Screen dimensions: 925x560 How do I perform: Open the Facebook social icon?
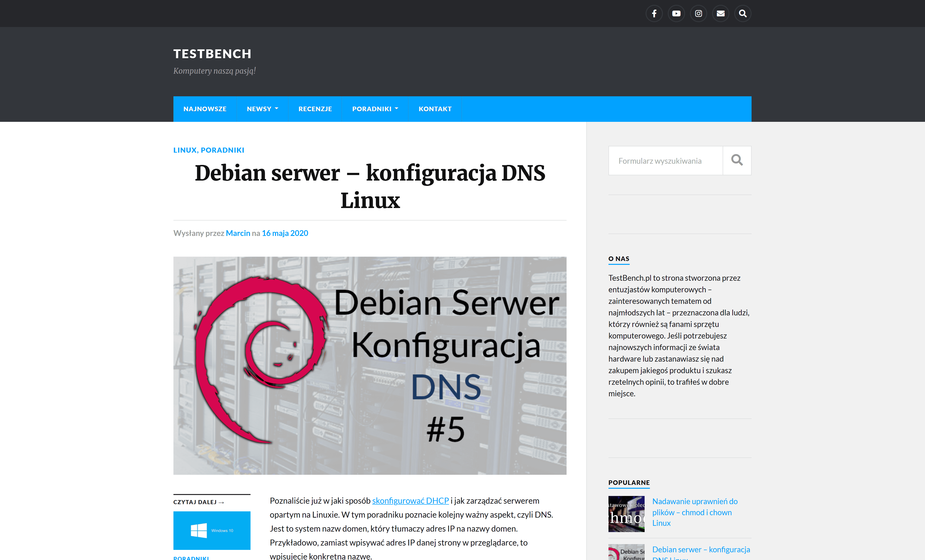click(654, 13)
